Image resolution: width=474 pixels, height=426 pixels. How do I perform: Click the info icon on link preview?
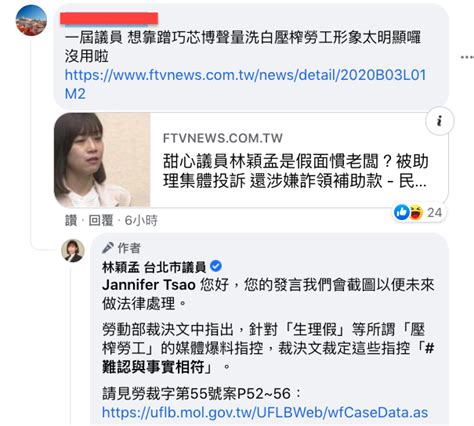[440, 121]
